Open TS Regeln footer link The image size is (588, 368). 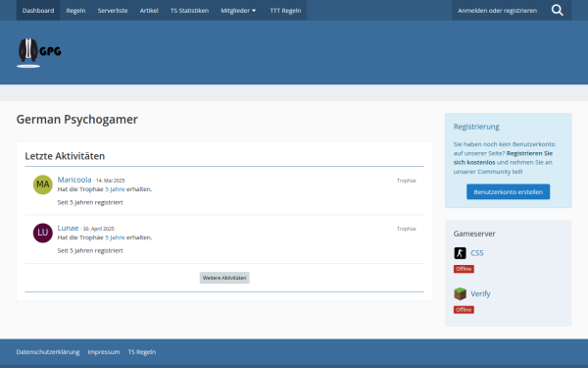[x=142, y=352]
